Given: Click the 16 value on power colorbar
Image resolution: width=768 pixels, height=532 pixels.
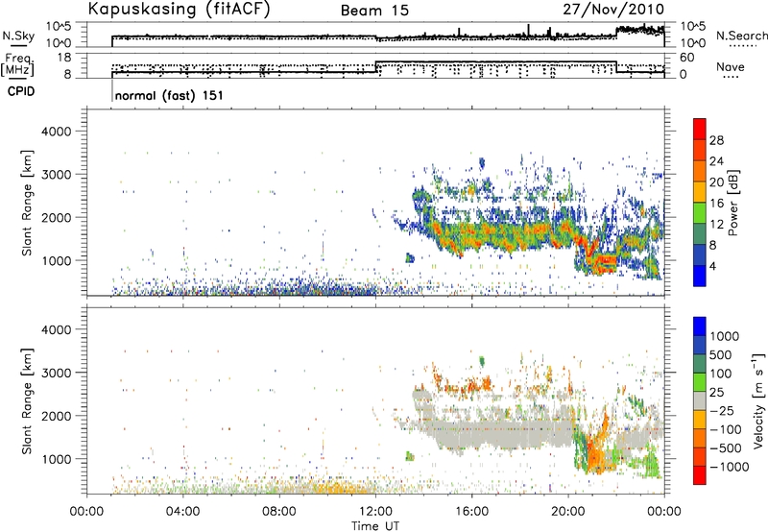Looking at the screenshot, I should point(716,204).
